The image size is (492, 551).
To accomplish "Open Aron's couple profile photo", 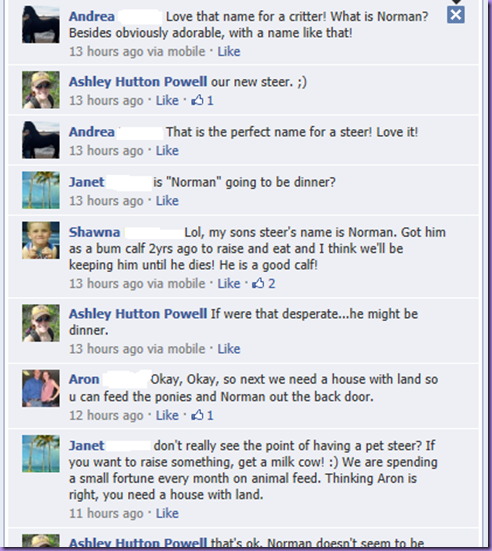I will (41, 388).
